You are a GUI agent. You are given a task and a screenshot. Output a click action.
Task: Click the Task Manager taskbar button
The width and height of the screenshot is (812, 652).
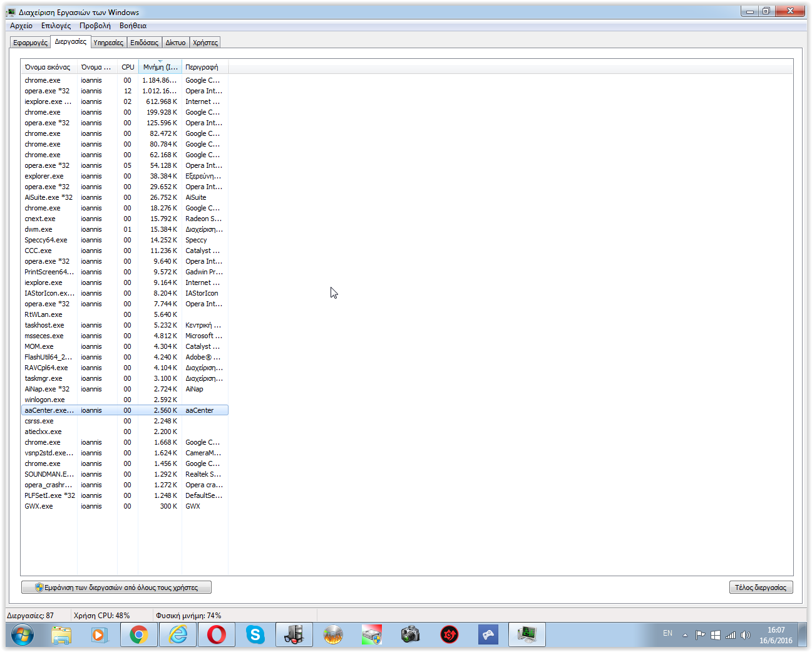(x=527, y=635)
